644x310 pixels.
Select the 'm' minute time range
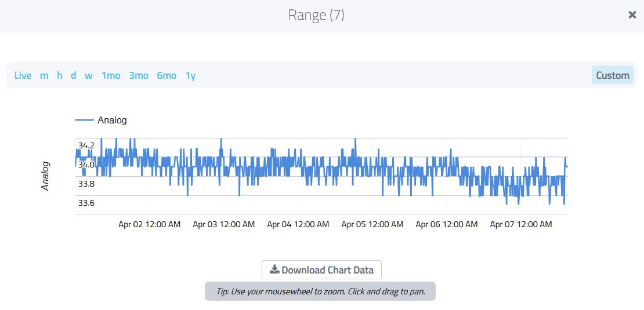(44, 75)
